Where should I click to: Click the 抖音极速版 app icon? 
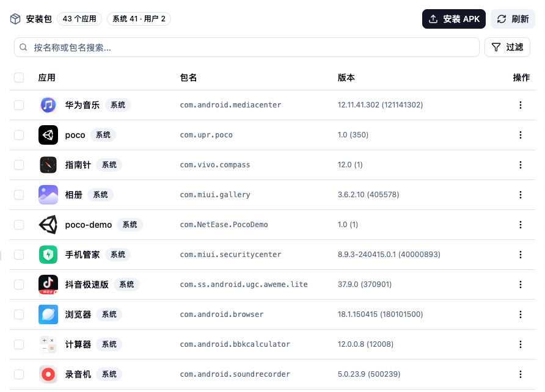point(48,284)
